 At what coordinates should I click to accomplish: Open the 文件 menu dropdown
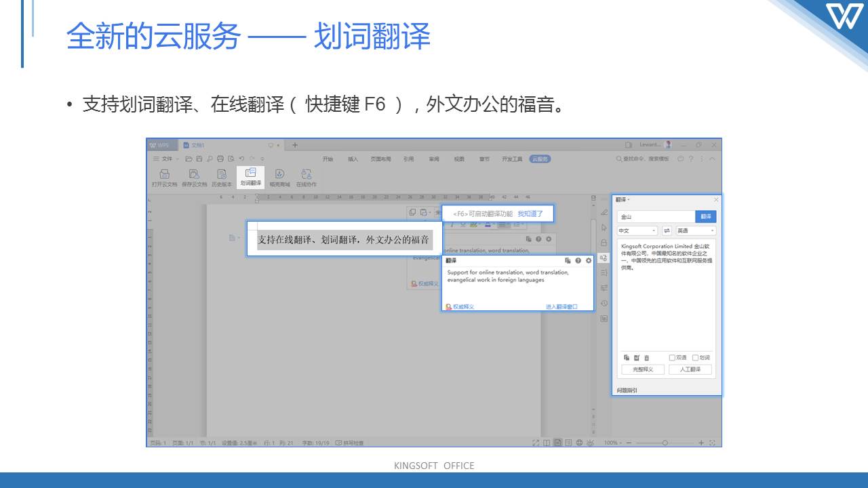coord(166,159)
